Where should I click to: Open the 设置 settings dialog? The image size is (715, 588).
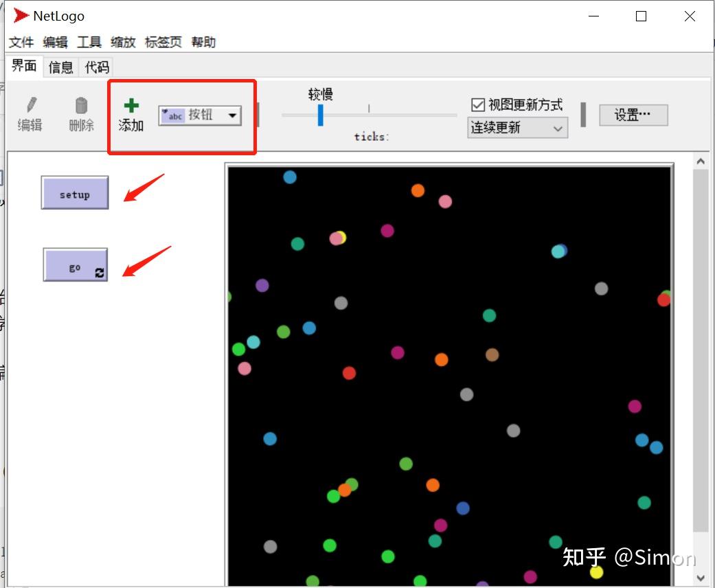click(633, 115)
